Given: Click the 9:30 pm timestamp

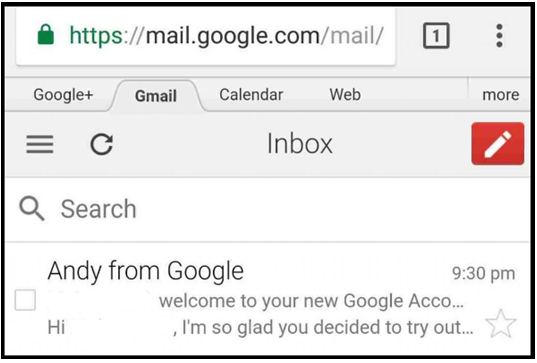Looking at the screenshot, I should click(483, 274).
